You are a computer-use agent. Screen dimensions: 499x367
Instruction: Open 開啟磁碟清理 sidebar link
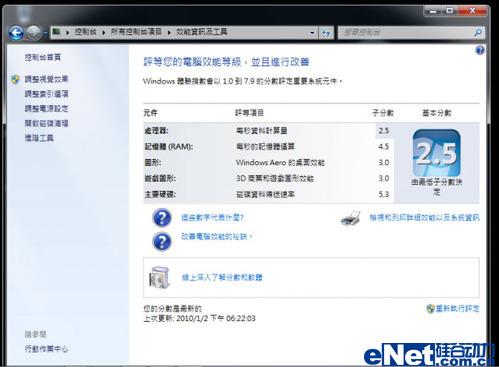46,123
